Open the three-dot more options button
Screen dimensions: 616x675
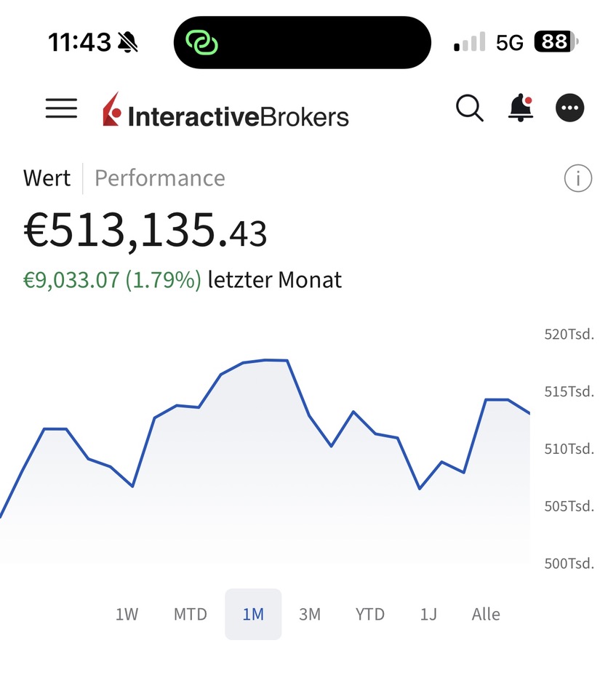coord(570,108)
